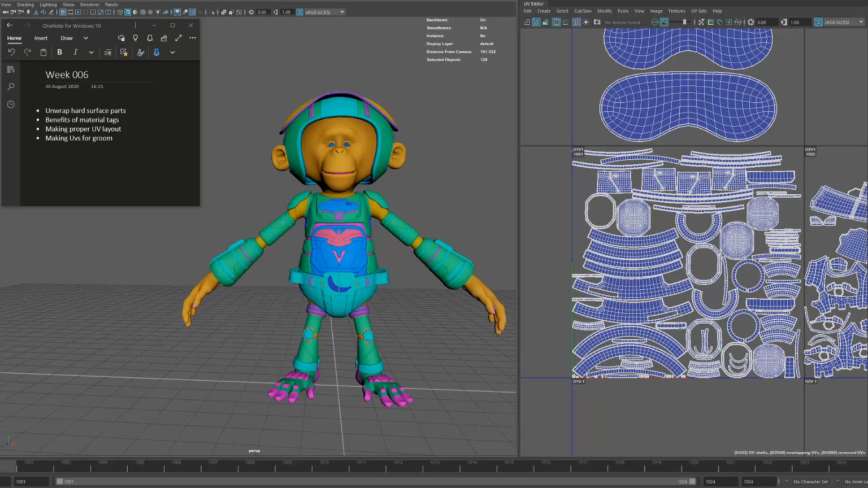The image size is (868, 488).
Task: Click the Undo button in OneNote
Action: (x=11, y=52)
